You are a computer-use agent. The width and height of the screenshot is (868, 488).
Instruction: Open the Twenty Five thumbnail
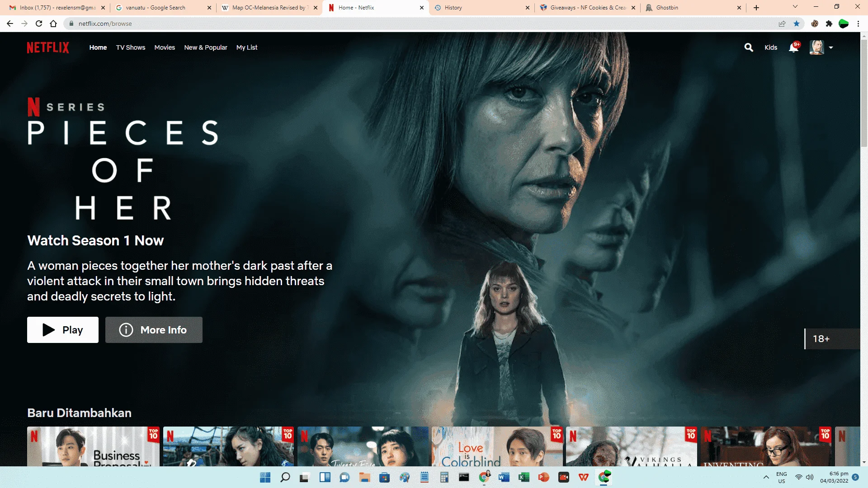363,446
